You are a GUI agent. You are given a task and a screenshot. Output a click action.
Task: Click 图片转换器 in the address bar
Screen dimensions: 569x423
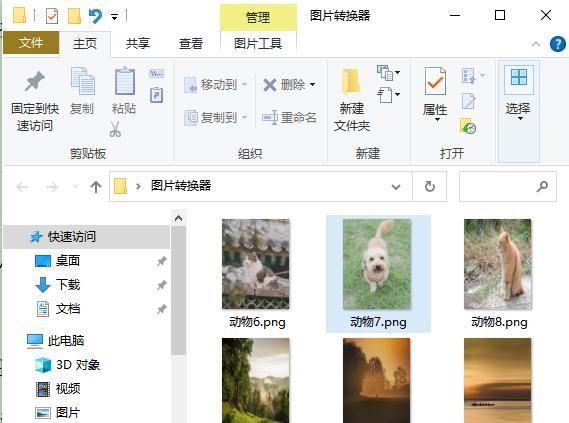pos(181,186)
